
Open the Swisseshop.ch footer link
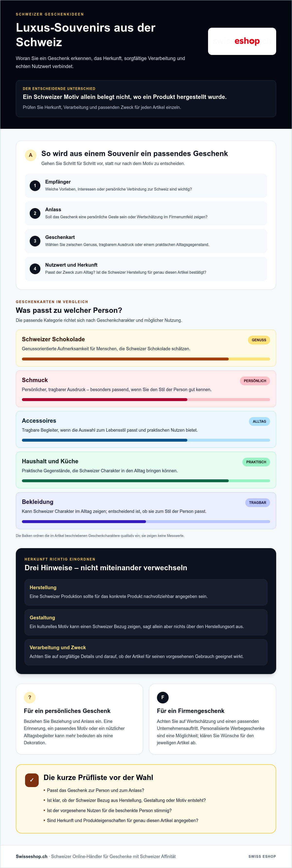(31, 856)
